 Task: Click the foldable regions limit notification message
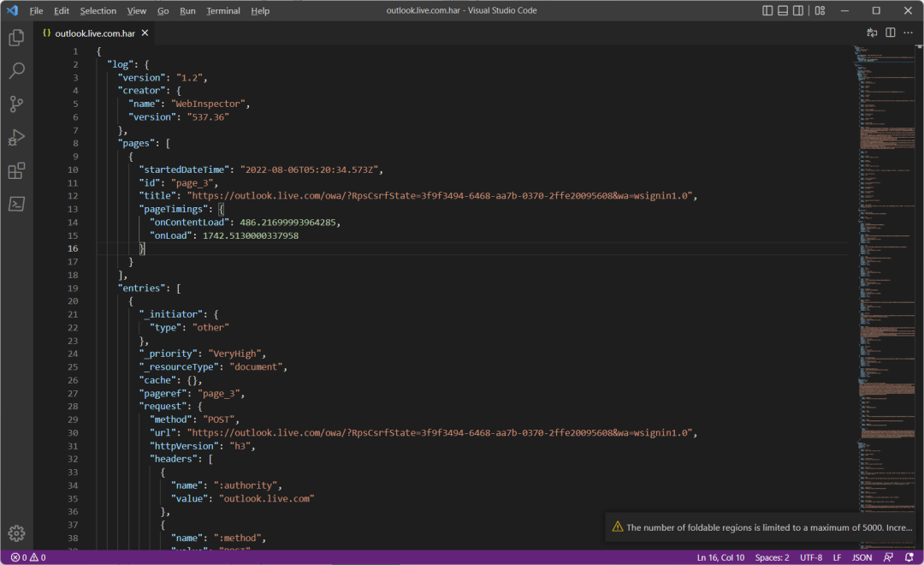tap(769, 527)
